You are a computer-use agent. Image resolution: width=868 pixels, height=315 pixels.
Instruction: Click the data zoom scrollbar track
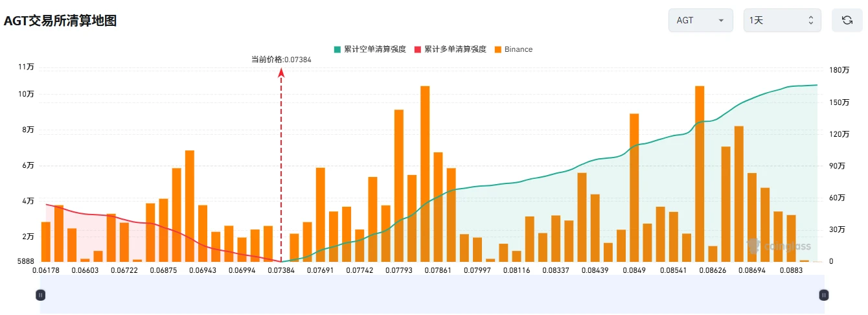(432, 294)
